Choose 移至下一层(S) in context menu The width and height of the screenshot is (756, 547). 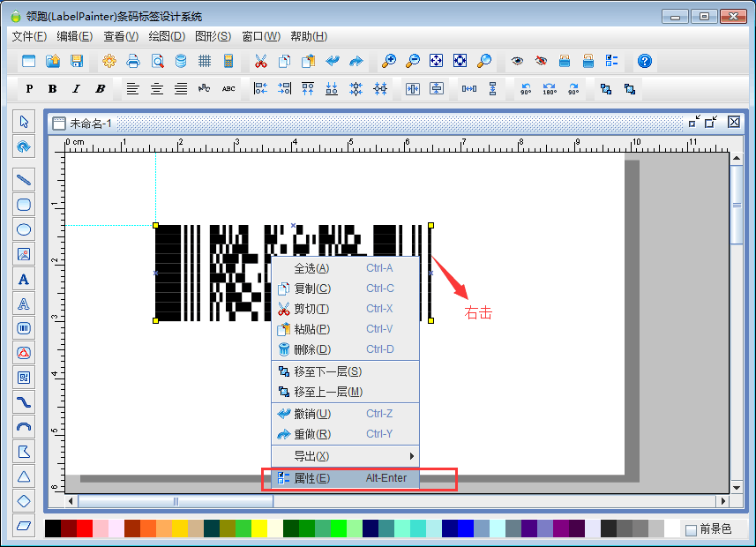345,371
